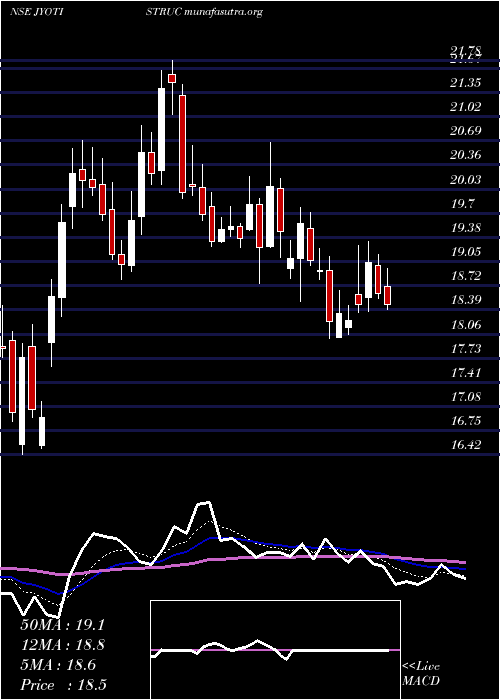Click the '<<Live MACD' label

click(421, 674)
